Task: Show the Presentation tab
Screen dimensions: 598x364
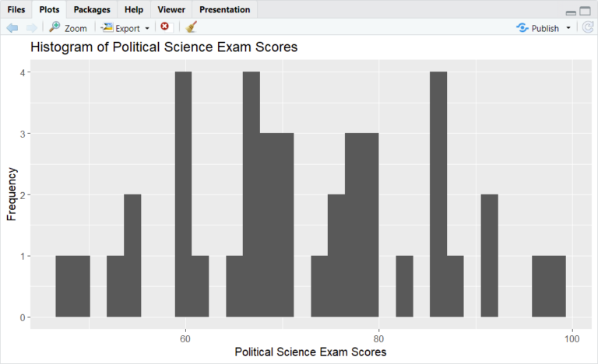Action: pyautogui.click(x=225, y=9)
